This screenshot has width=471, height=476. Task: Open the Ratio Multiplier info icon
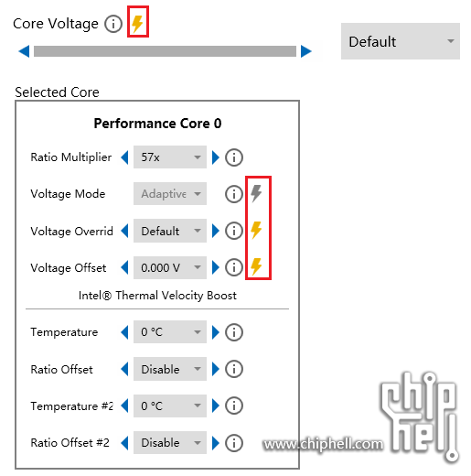234,157
